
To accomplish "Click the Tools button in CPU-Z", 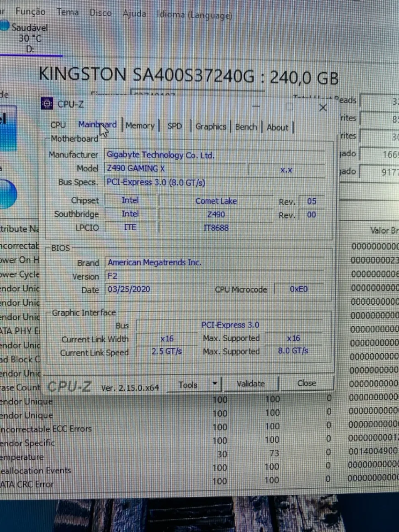I will point(188,385).
